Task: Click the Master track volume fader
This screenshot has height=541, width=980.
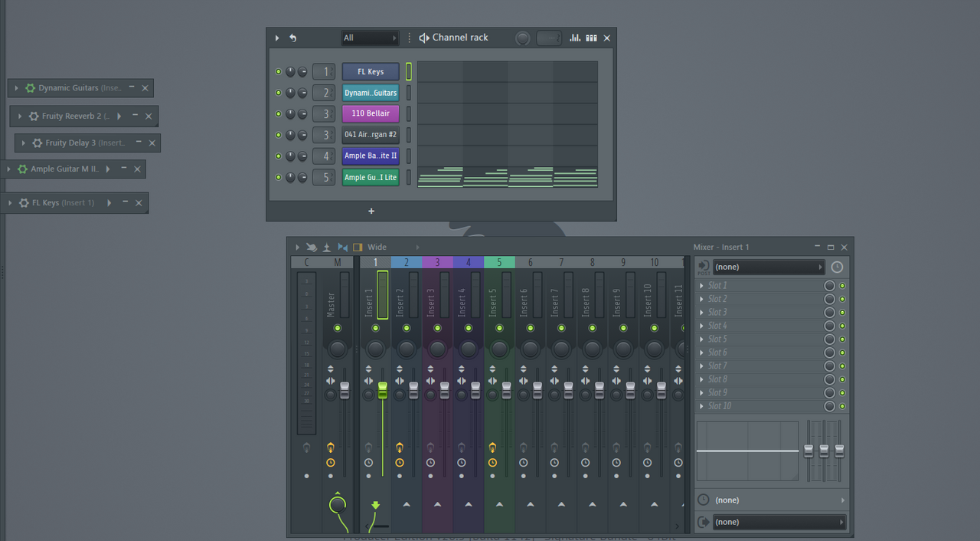Action: click(345, 390)
